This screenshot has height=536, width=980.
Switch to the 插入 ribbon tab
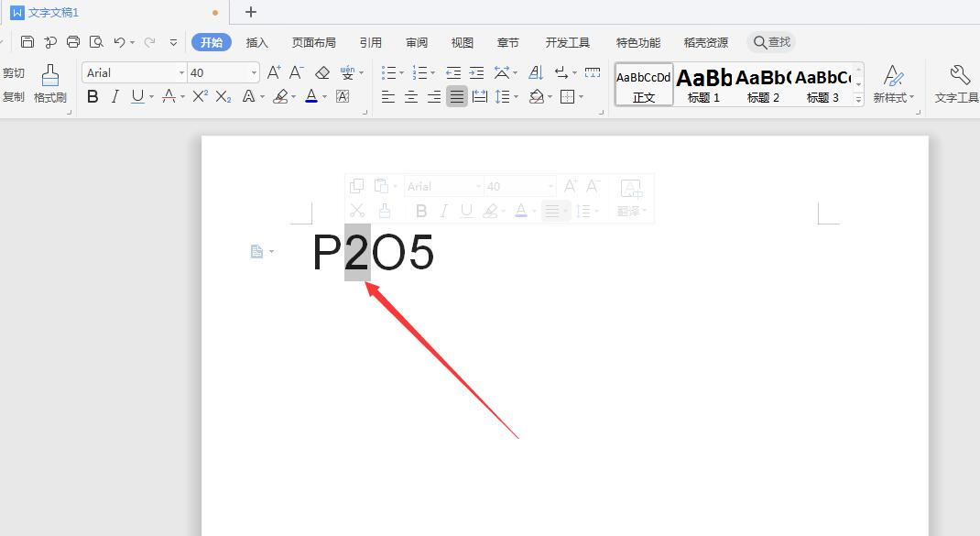[x=256, y=42]
